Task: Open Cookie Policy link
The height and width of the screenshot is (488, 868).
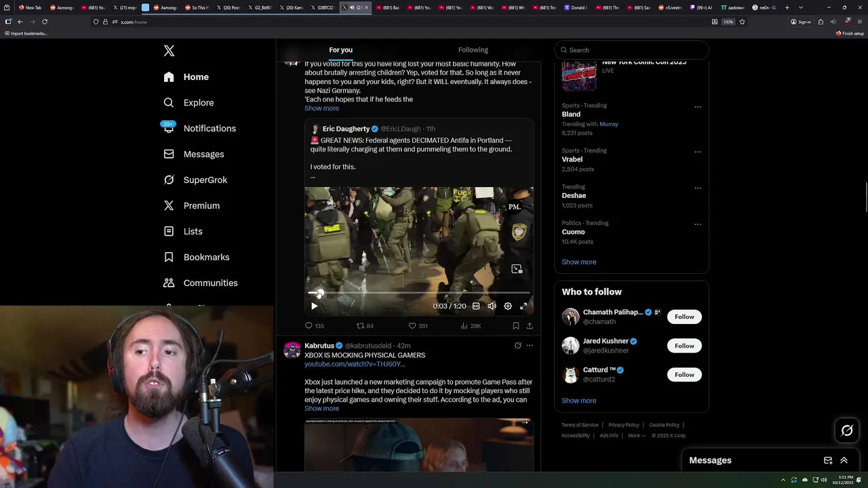Action: pyautogui.click(x=664, y=425)
